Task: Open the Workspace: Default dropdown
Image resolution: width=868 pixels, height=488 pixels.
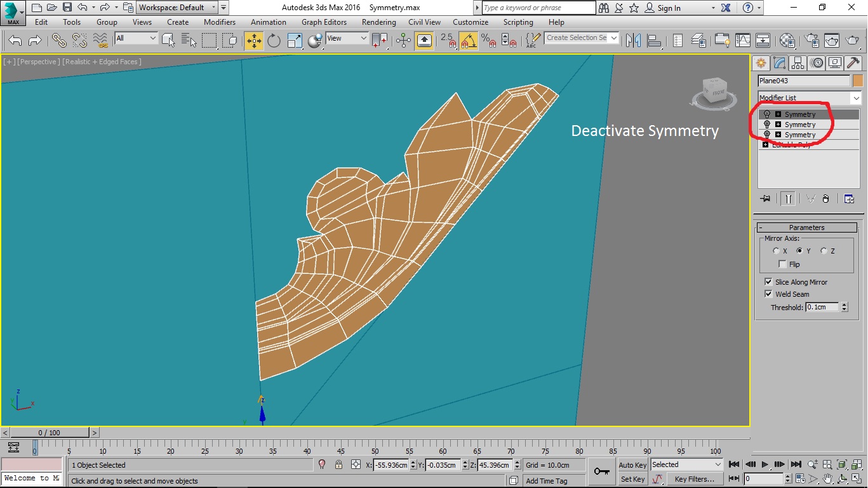Action: pyautogui.click(x=177, y=8)
